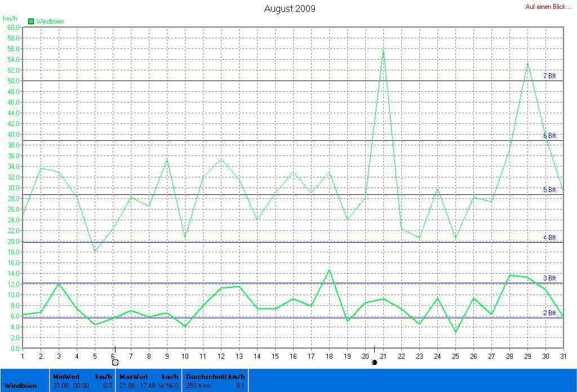
Task: Click the '20.0' y-axis label
Action: point(14,242)
